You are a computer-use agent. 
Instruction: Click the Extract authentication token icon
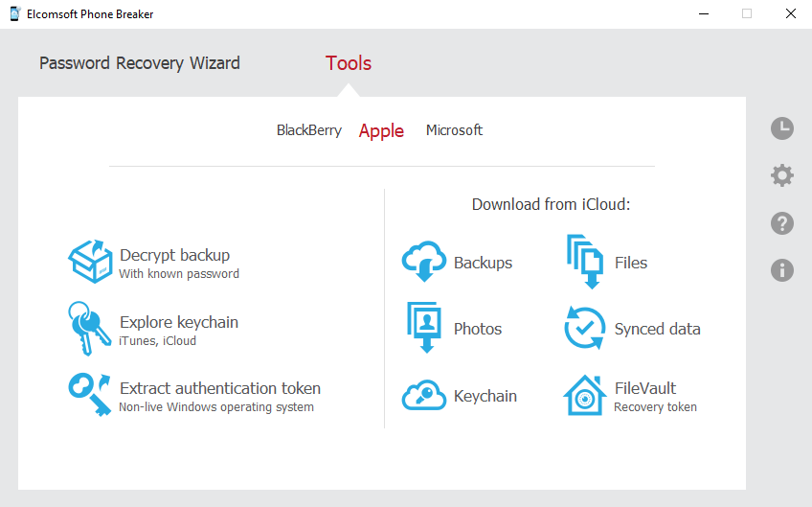pyautogui.click(x=89, y=395)
